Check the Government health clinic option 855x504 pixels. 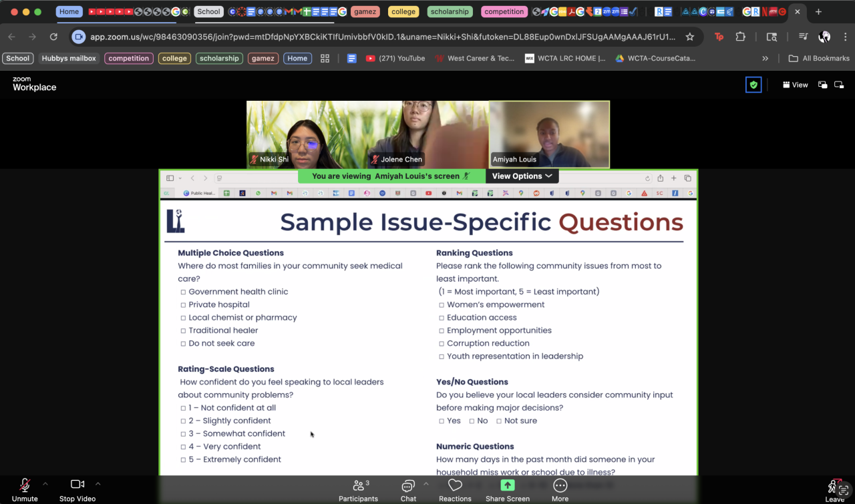click(x=183, y=292)
